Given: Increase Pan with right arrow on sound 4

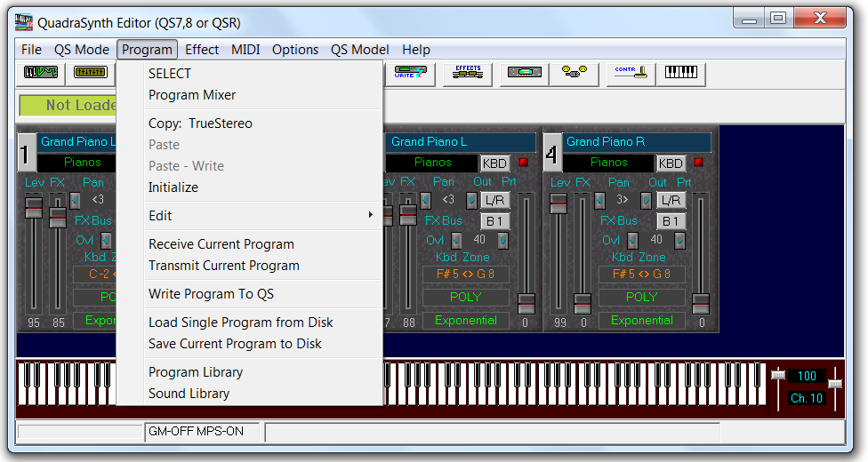Looking at the screenshot, I should (646, 201).
